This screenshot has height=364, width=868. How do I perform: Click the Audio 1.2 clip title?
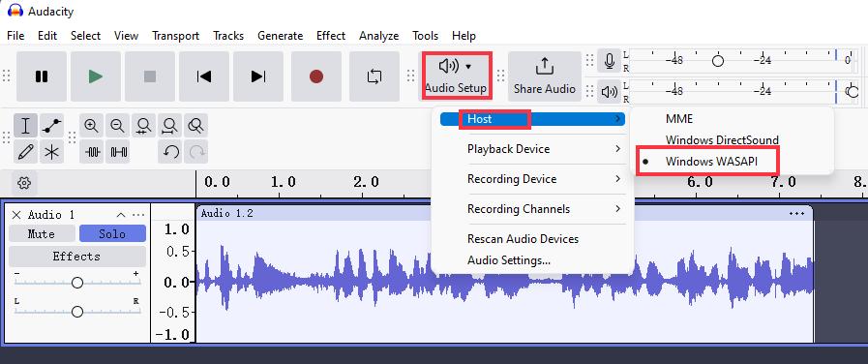click(x=227, y=213)
